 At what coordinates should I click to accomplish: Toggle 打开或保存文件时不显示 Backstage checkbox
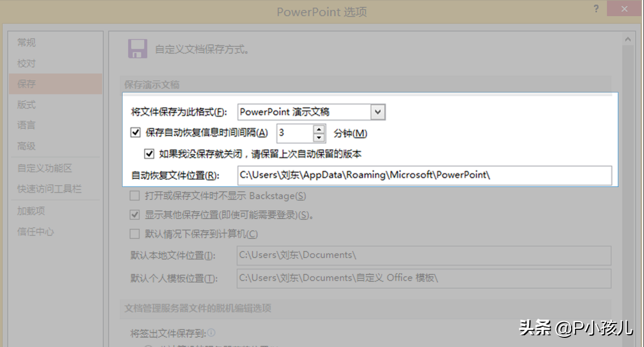[x=135, y=196]
